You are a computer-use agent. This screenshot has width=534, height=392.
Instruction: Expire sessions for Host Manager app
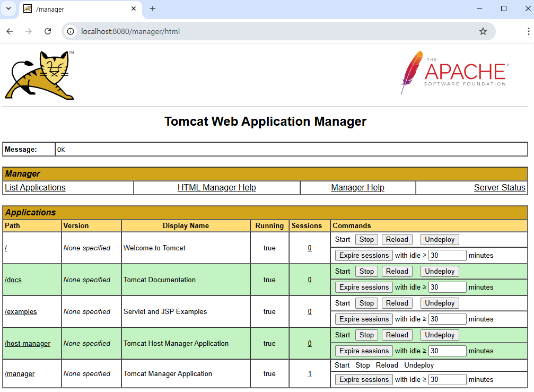click(364, 351)
